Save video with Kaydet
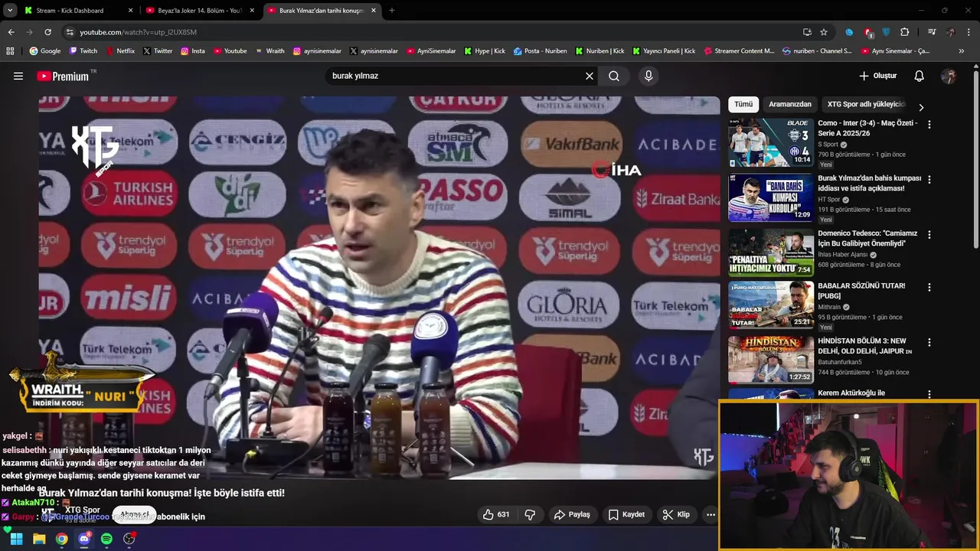 [x=626, y=514]
